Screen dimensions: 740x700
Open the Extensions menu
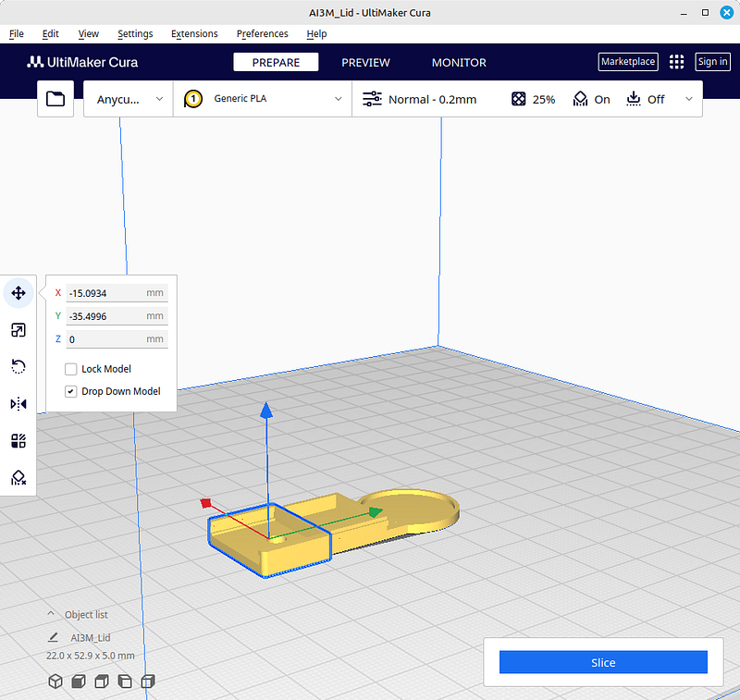coord(194,34)
